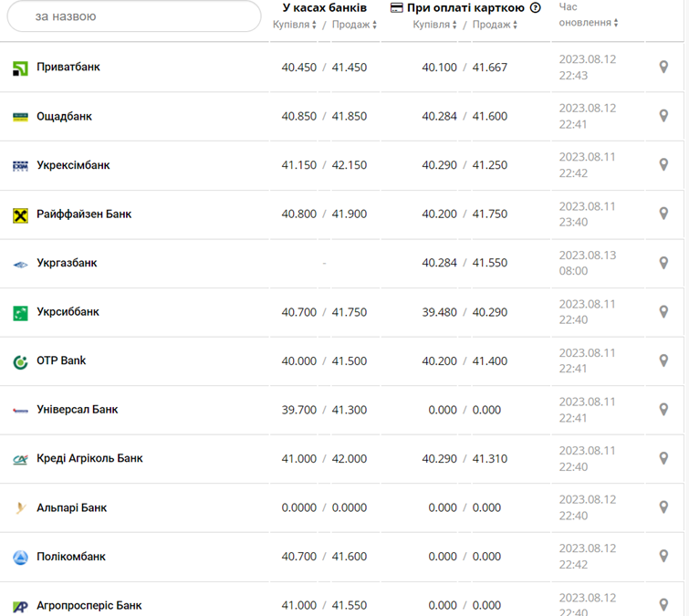The image size is (689, 616).
Task: Sort by cash desk Продаж column
Action: tap(354, 25)
